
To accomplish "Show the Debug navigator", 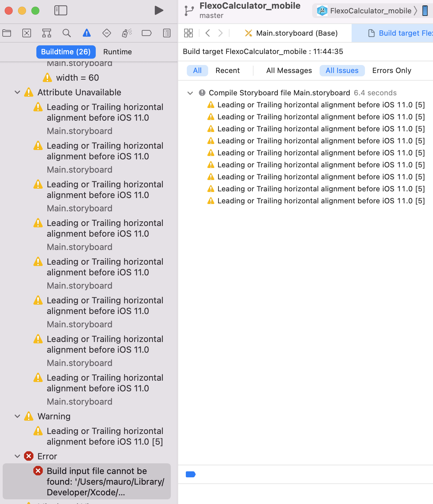I will (127, 33).
